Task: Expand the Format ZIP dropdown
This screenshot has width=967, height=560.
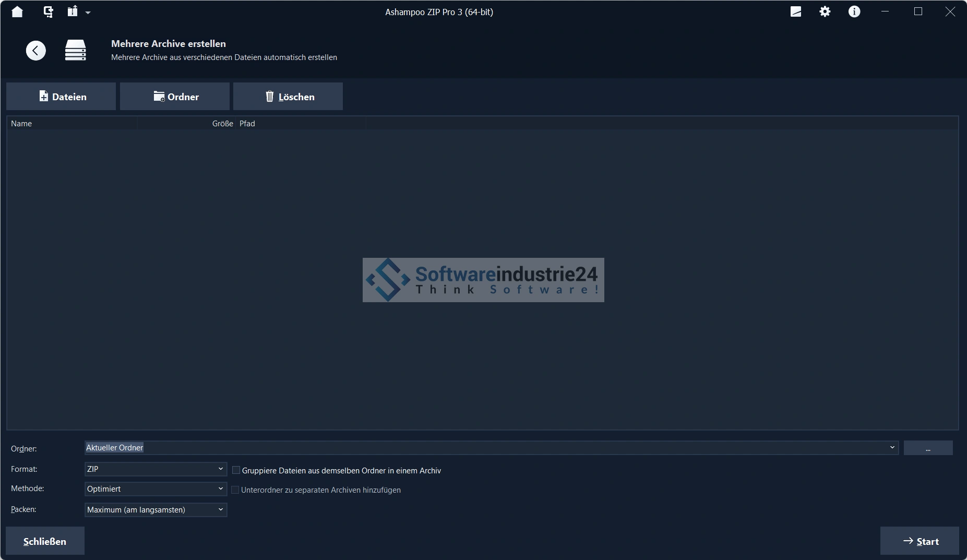Action: click(x=156, y=469)
